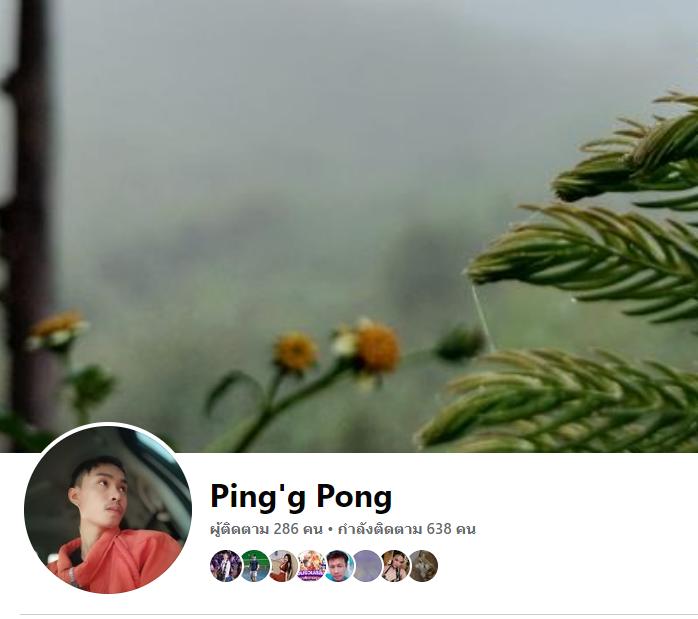The image size is (698, 619).
Task: Open the brown cat avatar at row end
Action: (x=423, y=566)
